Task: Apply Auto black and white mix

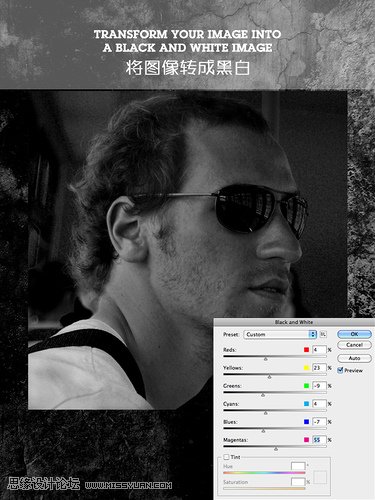Action: (354, 358)
